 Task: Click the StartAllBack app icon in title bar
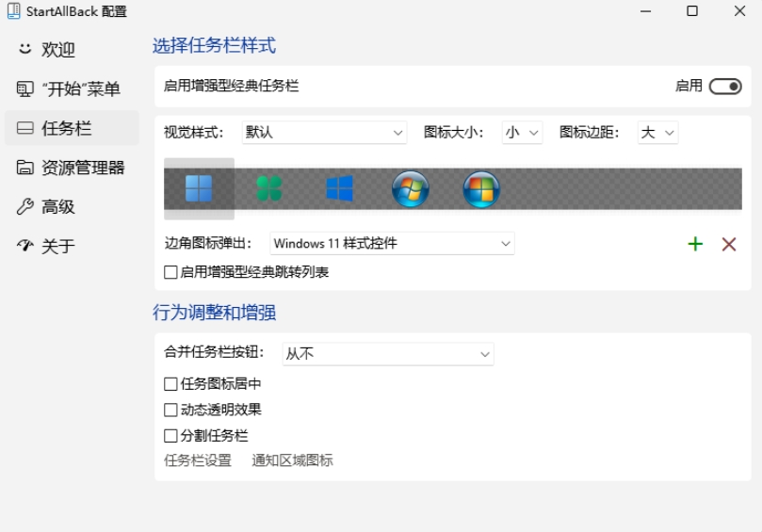coord(13,10)
